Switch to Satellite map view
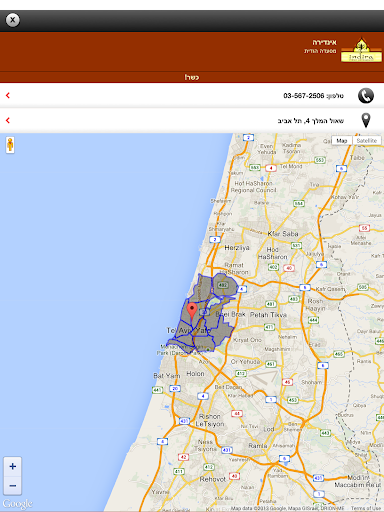Viewport: 384px width, 512px height. click(367, 141)
